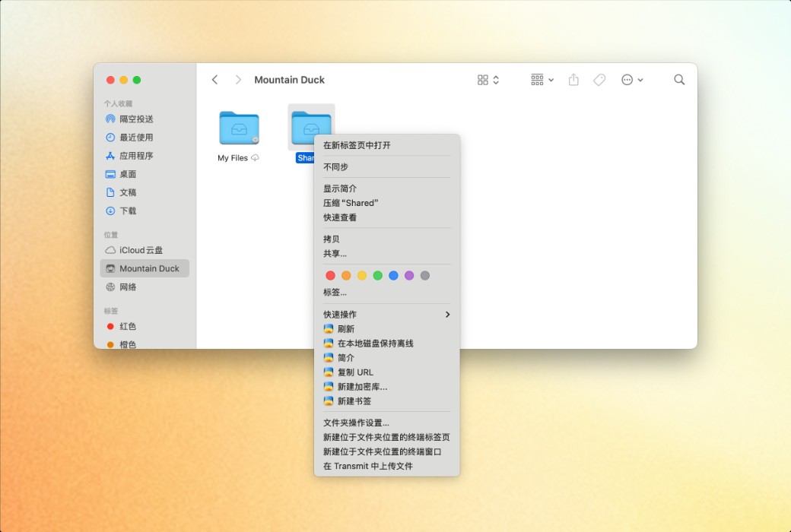Choose 共享... from the context menu

point(387,254)
